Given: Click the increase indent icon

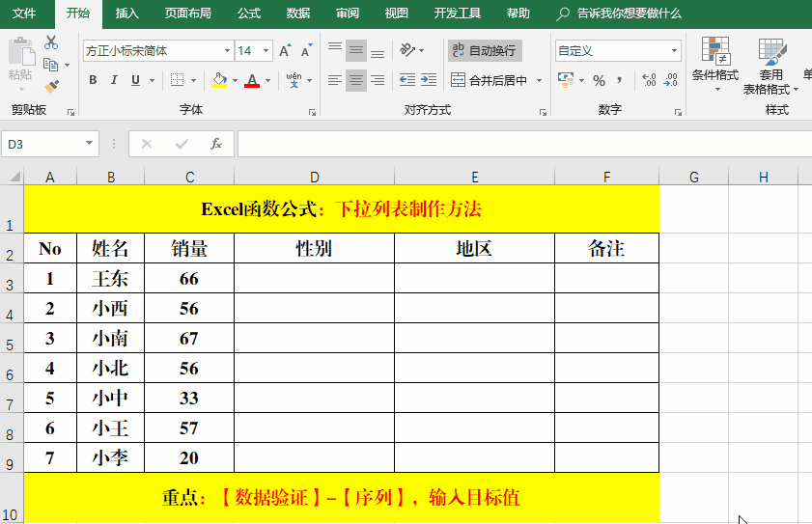Looking at the screenshot, I should coord(429,80).
